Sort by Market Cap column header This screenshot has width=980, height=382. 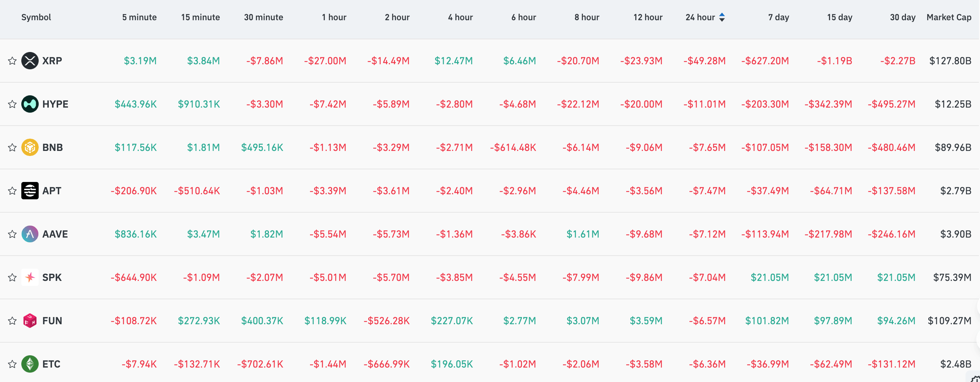[x=949, y=17]
